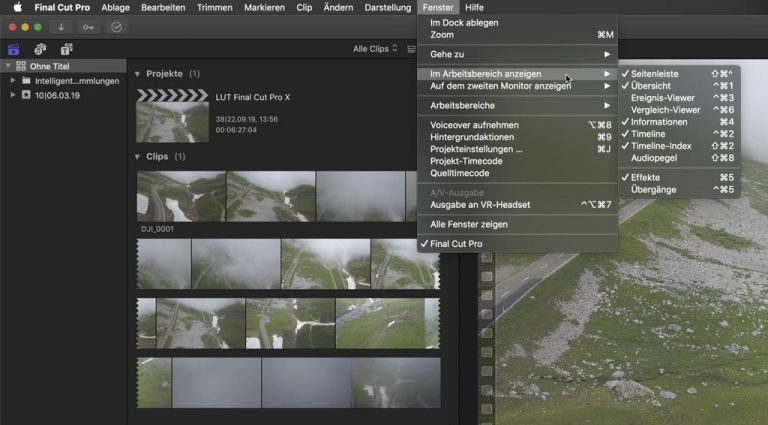Screen dimensions: 768x425
Task: Toggle Seitenleiste in the submenu
Action: coord(679,74)
